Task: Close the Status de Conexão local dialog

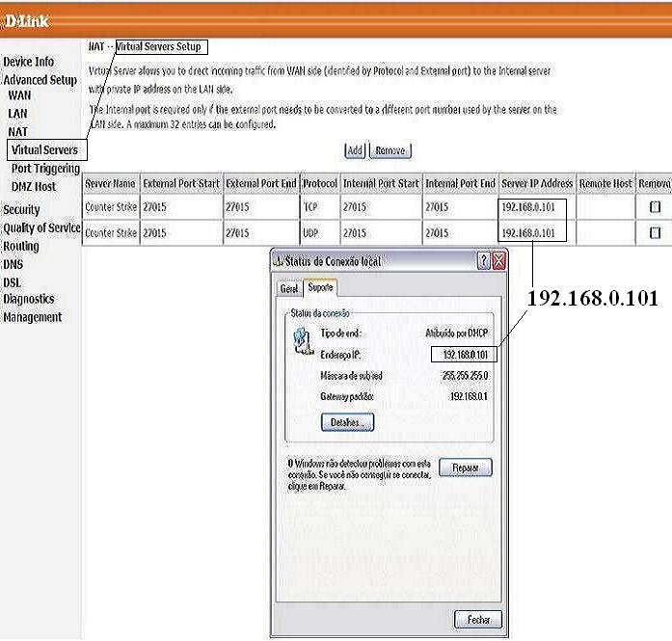Action: [x=499, y=262]
